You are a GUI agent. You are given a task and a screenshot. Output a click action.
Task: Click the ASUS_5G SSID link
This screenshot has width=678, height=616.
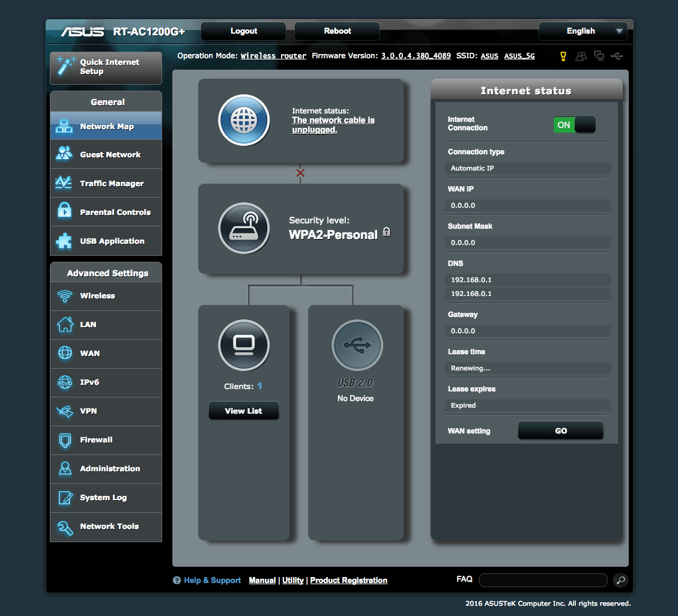pyautogui.click(x=519, y=56)
